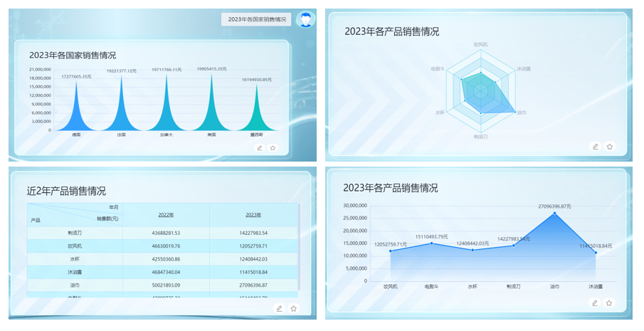Click the 2022年 column header link
The height and width of the screenshot is (331, 644).
click(166, 215)
